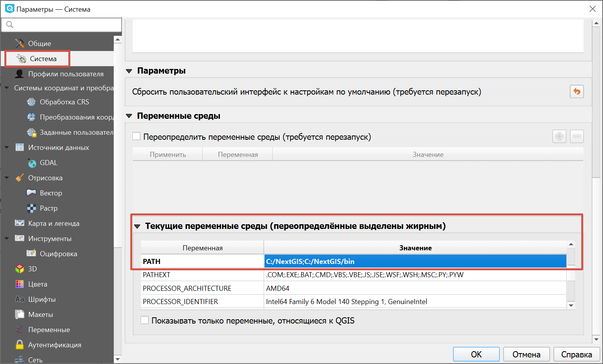603x364 pixels.
Task: Select the 3D settings icon
Action: (x=19, y=269)
